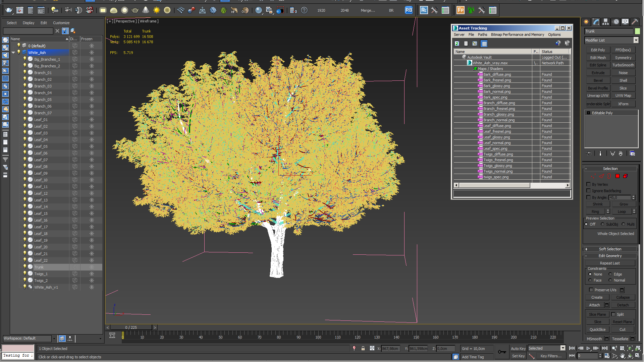
Task: Click the Trunk object color swatch
Action: tap(637, 31)
